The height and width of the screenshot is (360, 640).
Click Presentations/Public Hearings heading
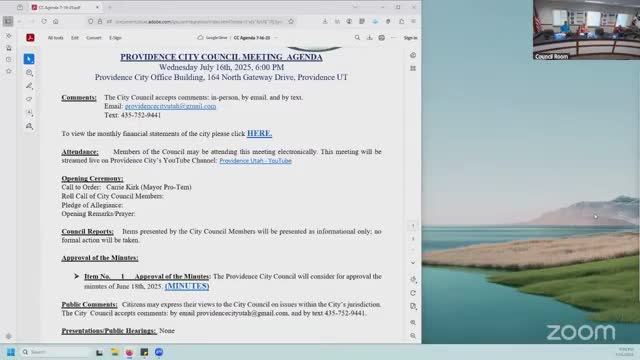pos(109,331)
